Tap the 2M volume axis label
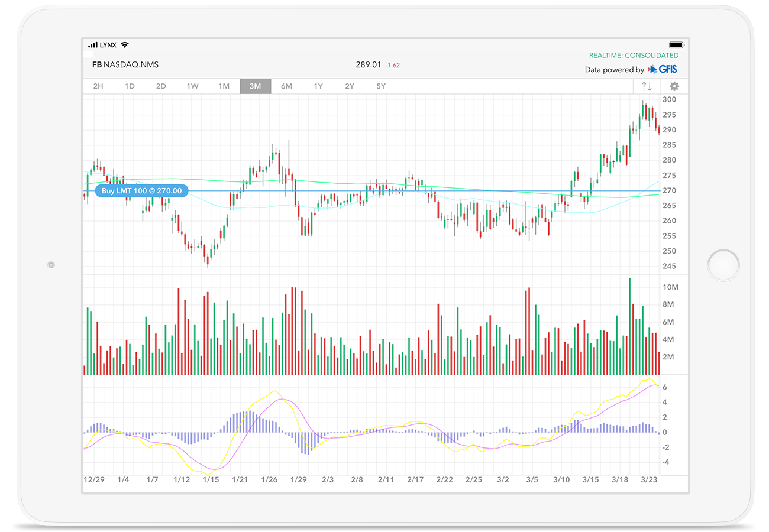This screenshot has height=532, width=769. (x=668, y=357)
